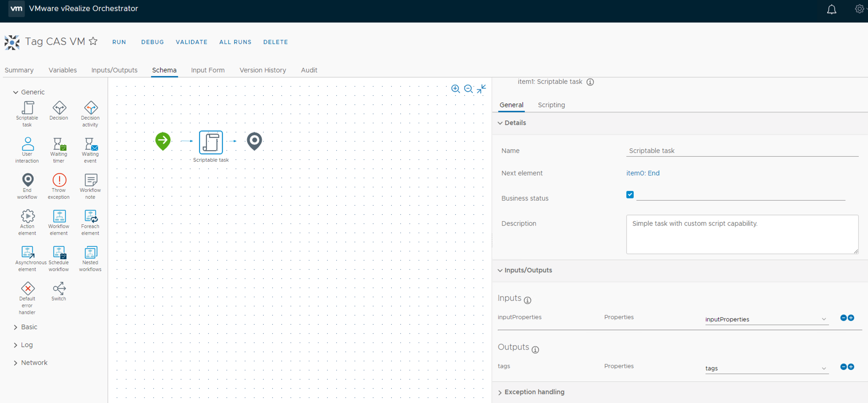Click the zoom in magnifier icon

[455, 89]
